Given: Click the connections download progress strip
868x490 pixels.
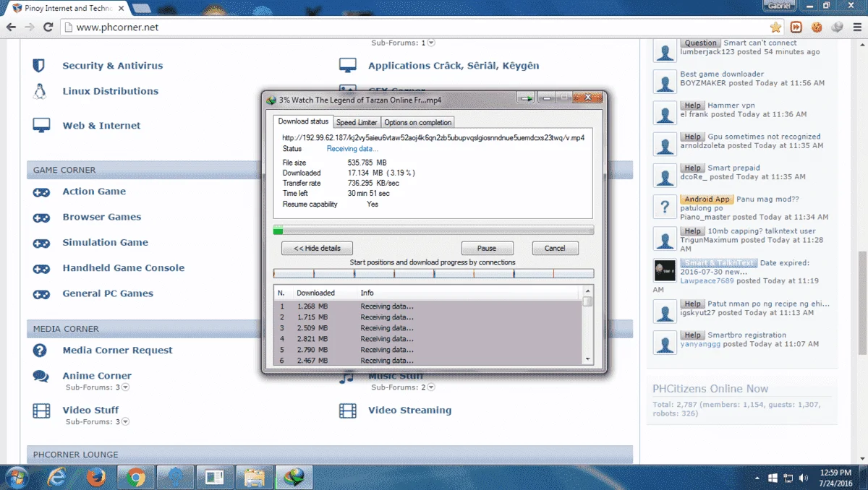Looking at the screenshot, I should [433, 274].
